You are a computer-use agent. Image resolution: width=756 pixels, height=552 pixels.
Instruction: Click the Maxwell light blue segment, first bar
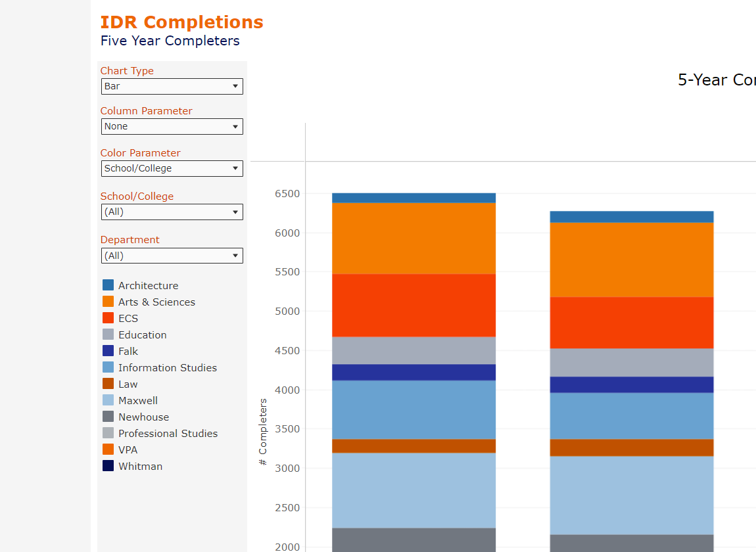[x=413, y=491]
